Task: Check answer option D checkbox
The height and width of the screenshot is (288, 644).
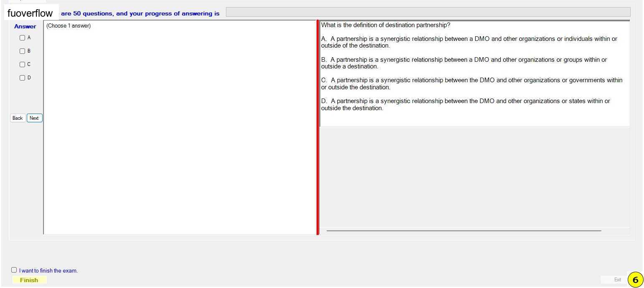Action: (x=23, y=78)
